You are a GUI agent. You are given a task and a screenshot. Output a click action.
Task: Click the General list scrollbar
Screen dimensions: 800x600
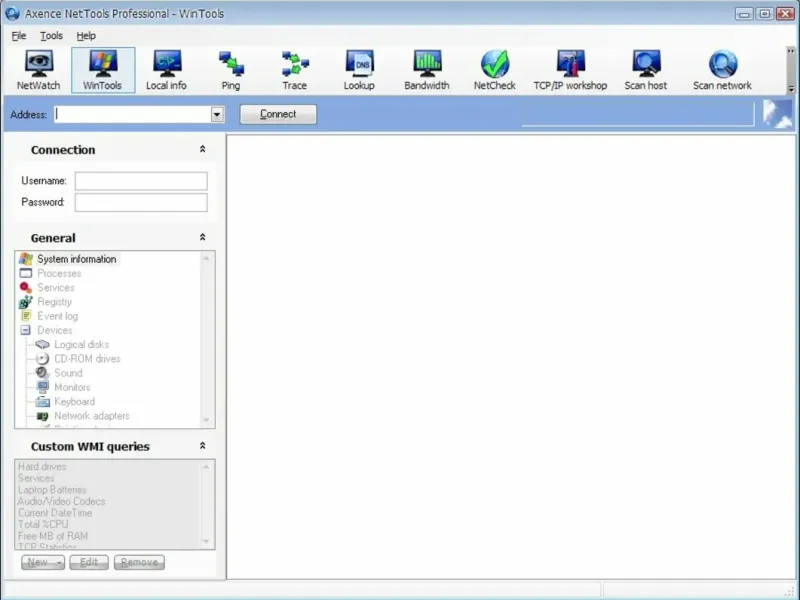(206, 339)
